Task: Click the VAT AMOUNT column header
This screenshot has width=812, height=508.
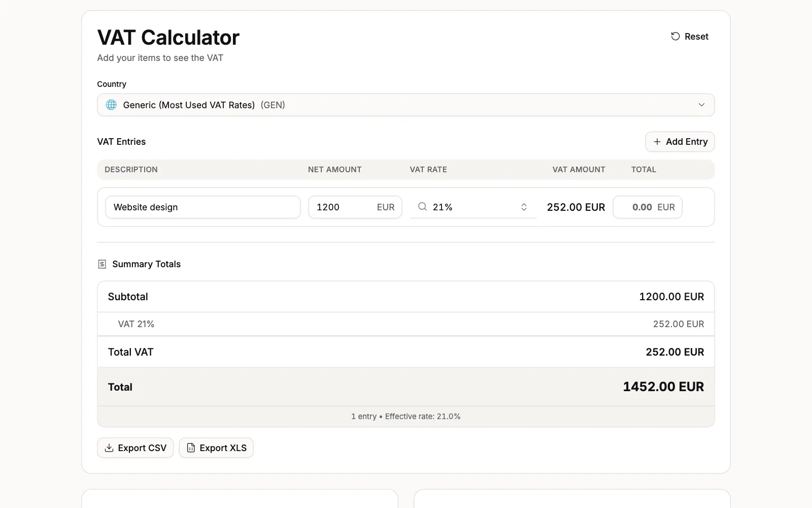Action: coord(579,170)
